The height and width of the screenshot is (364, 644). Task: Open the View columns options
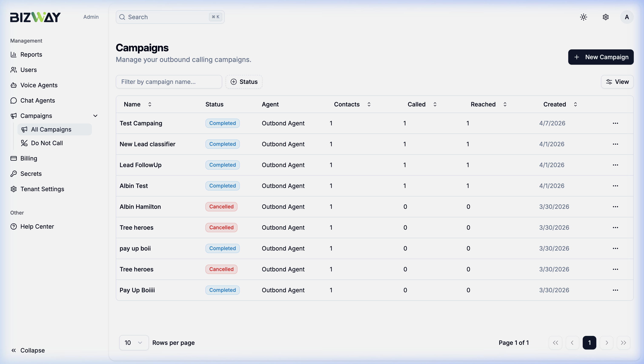617,82
